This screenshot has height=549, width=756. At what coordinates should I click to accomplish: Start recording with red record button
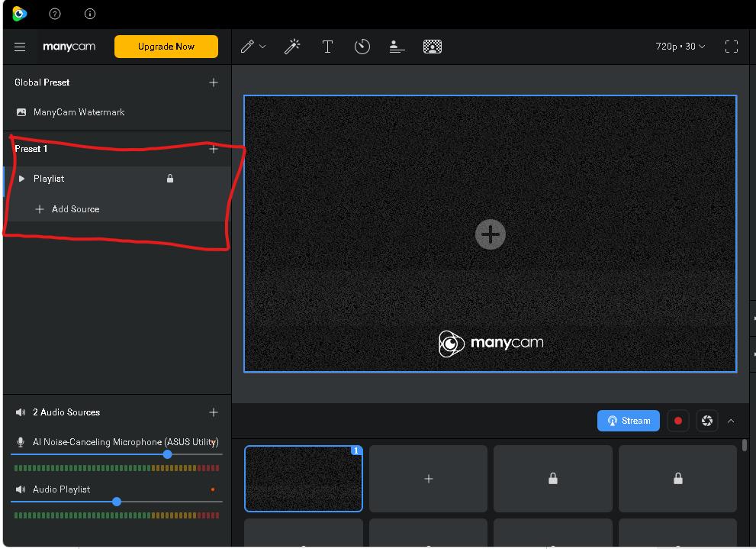point(678,421)
